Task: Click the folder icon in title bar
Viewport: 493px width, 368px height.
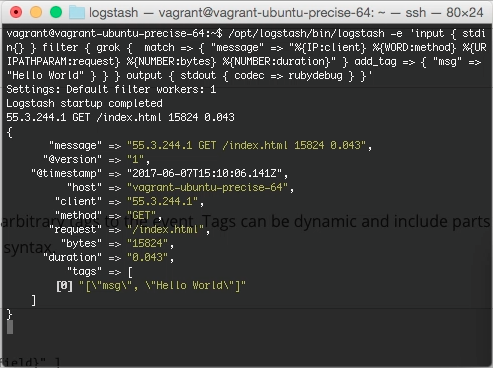Action: (x=77, y=13)
